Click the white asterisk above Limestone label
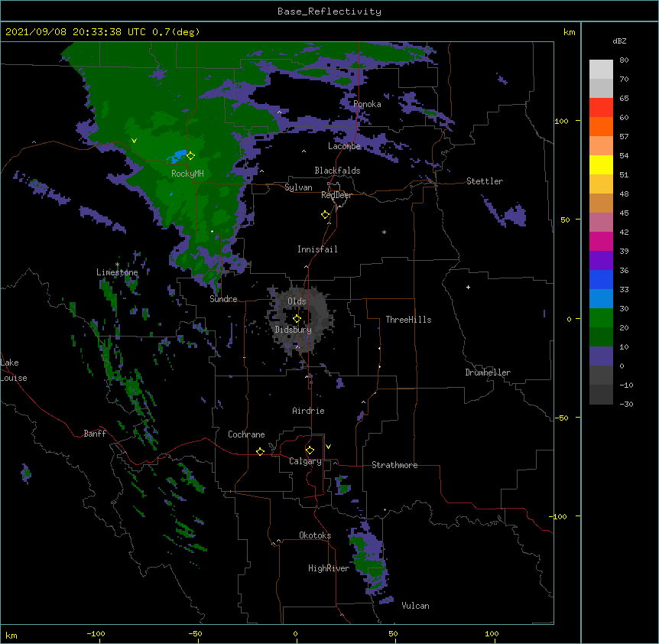 click(x=117, y=265)
